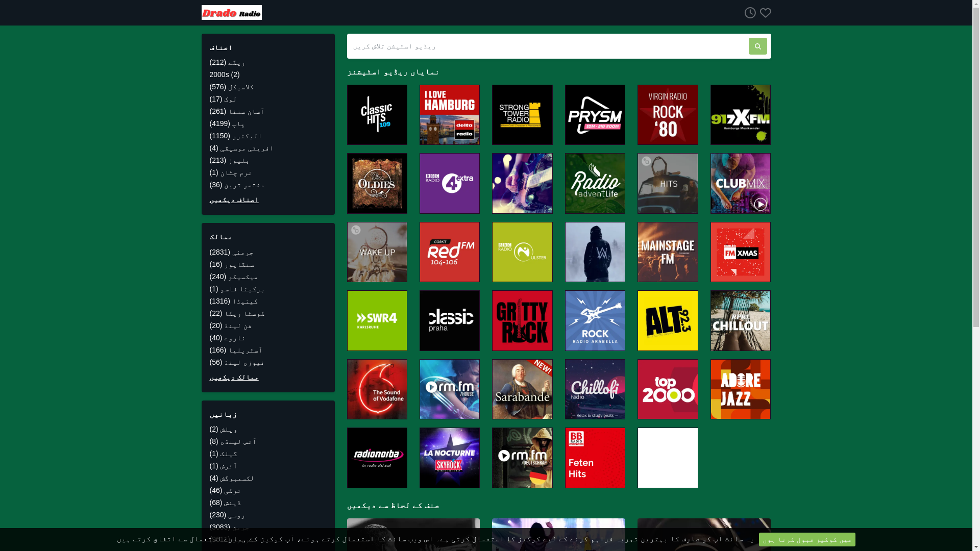
Task: Open The Sound of Vodafone tile
Action: click(377, 389)
